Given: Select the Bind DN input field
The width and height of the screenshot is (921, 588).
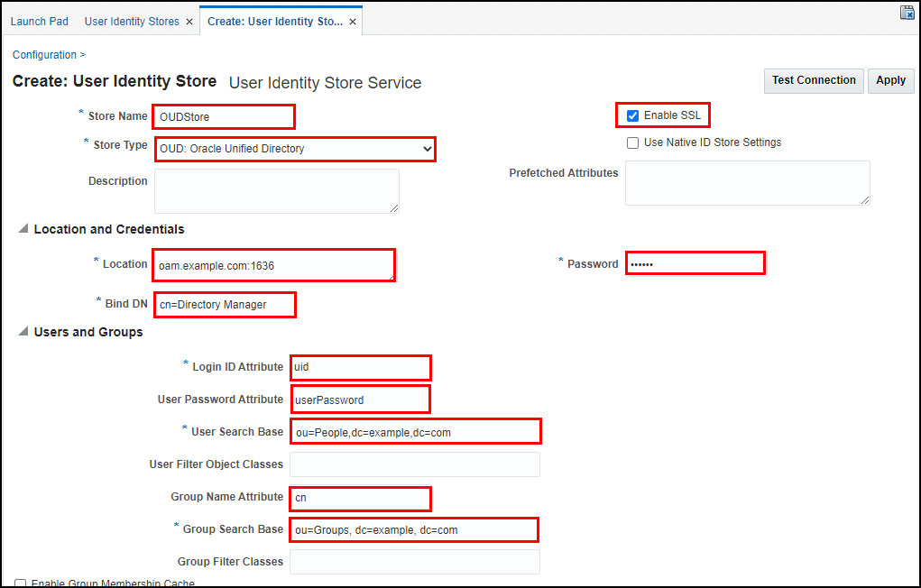Looking at the screenshot, I should (x=224, y=305).
